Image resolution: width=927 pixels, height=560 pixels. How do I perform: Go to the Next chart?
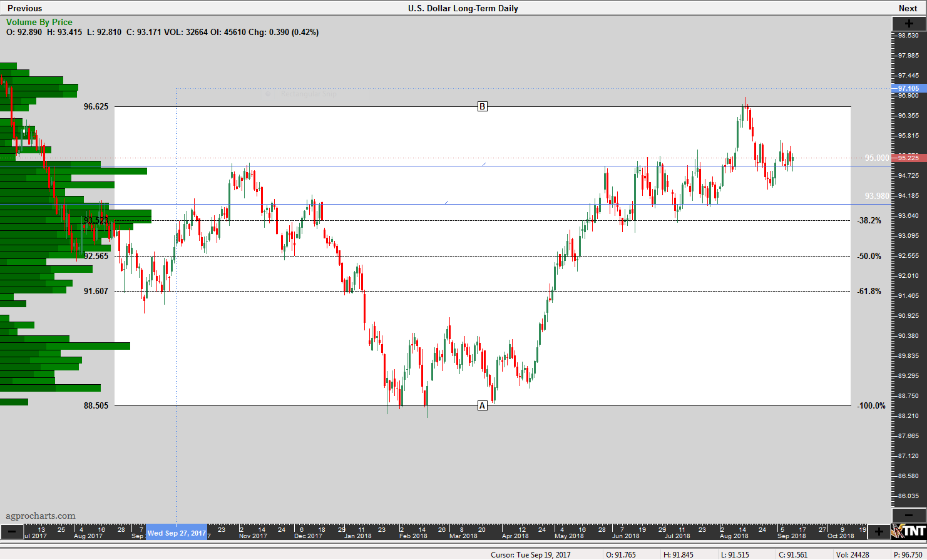(908, 8)
